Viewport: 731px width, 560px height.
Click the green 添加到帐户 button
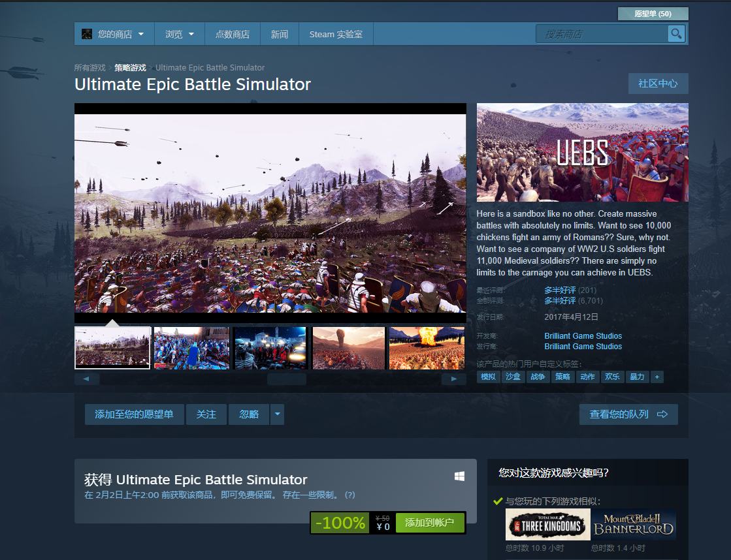429,522
